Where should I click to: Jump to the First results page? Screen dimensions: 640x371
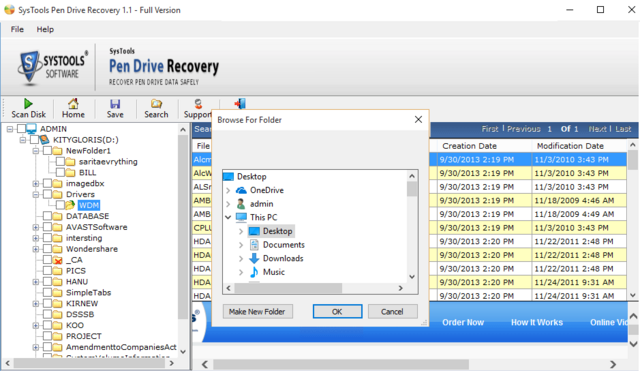click(x=490, y=129)
